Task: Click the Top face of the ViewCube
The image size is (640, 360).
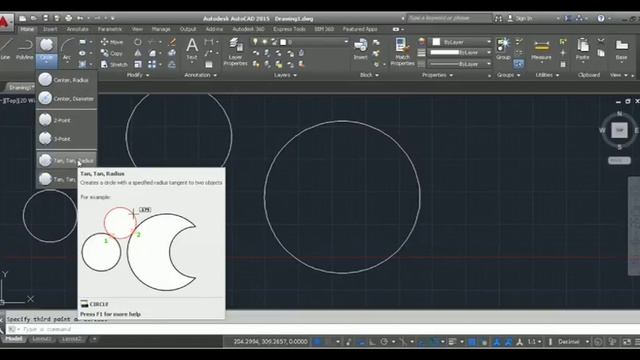Action: [x=619, y=131]
